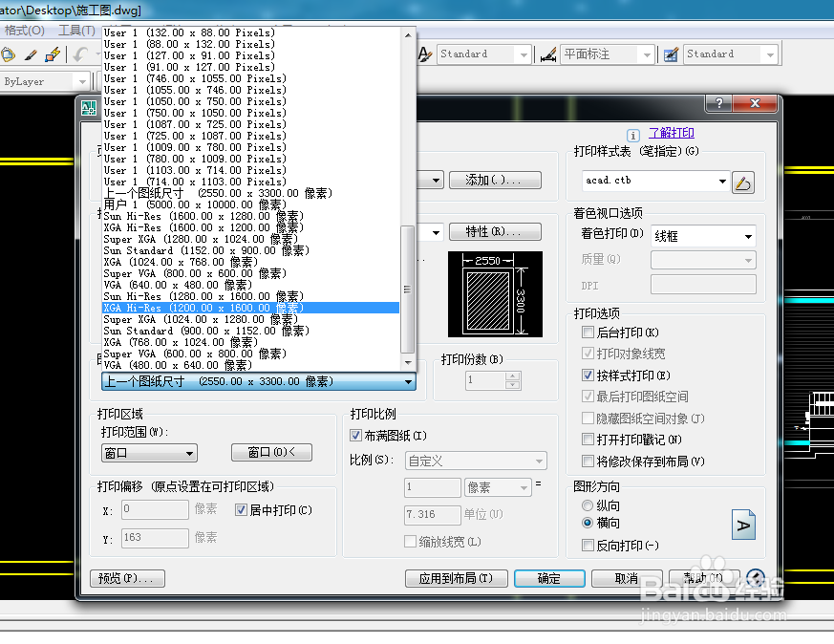Click the pencil and lightning toolbar icon
834x644 pixels.
[53, 54]
